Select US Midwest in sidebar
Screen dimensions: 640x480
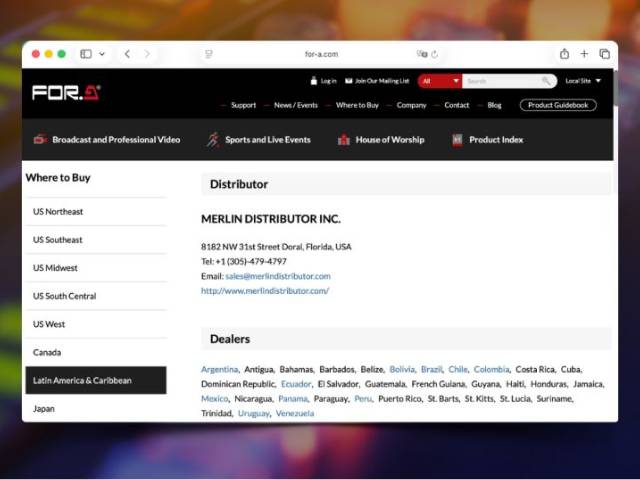pyautogui.click(x=96, y=268)
